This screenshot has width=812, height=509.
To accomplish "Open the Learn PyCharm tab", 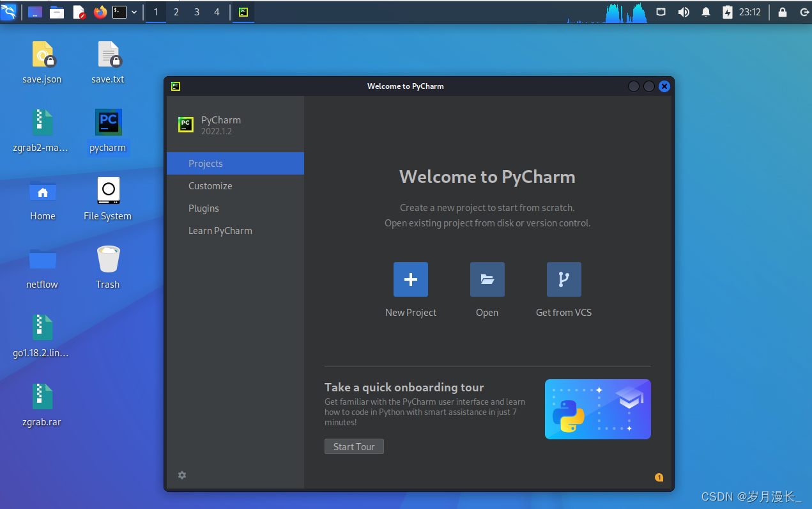I will pos(235,230).
